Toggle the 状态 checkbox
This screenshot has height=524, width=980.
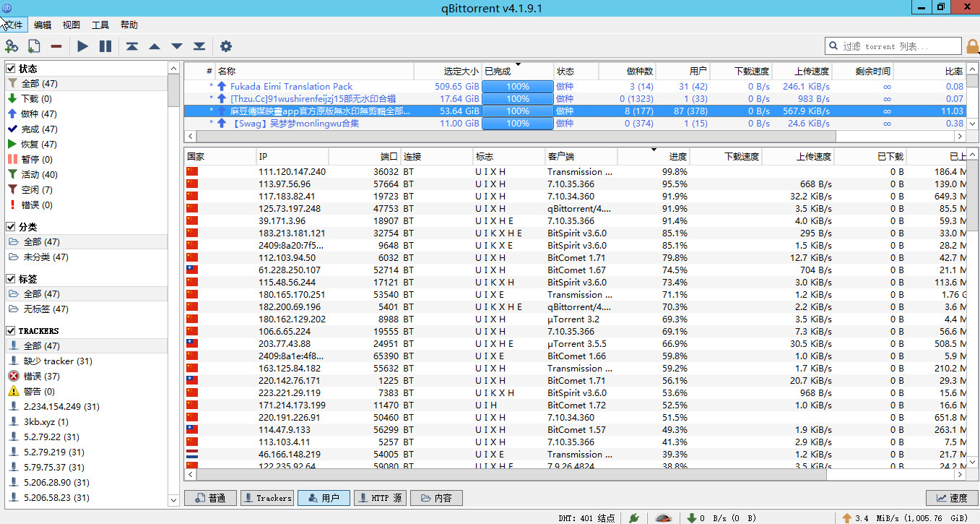pos(11,69)
